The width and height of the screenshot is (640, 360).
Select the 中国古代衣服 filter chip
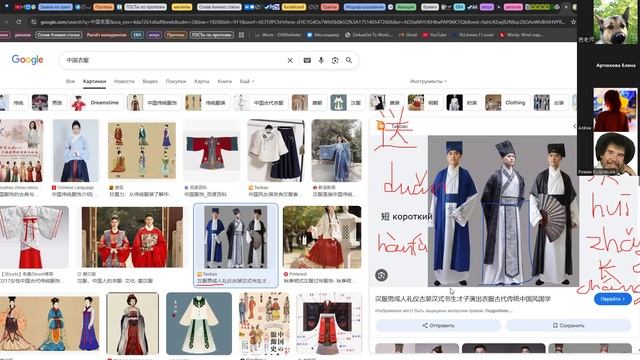260,103
